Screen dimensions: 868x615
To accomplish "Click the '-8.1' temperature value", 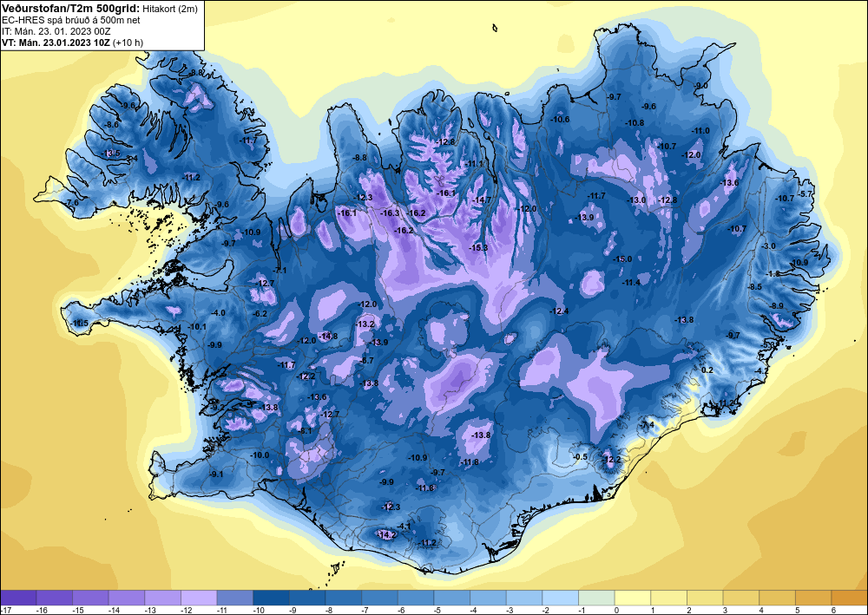I will pos(306,431).
